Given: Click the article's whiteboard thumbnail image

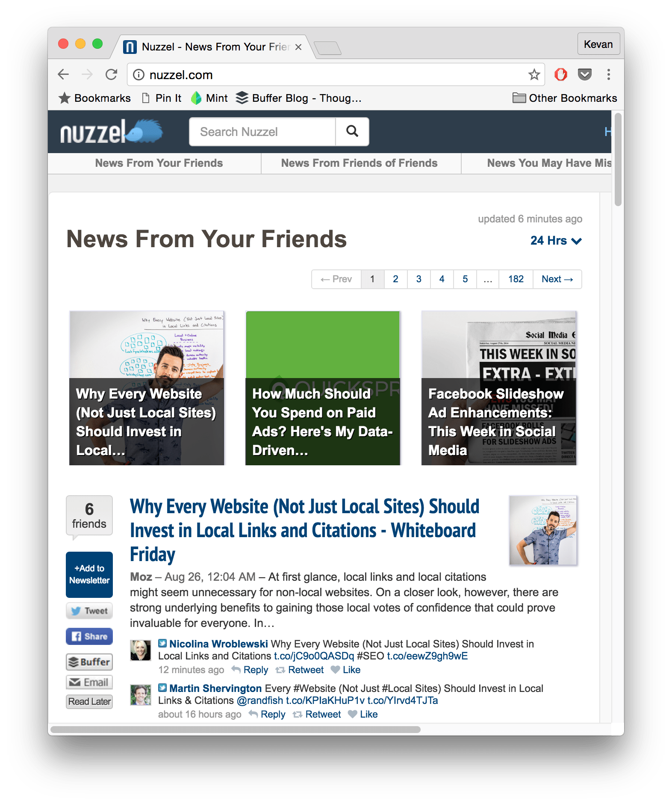Looking at the screenshot, I should [543, 530].
